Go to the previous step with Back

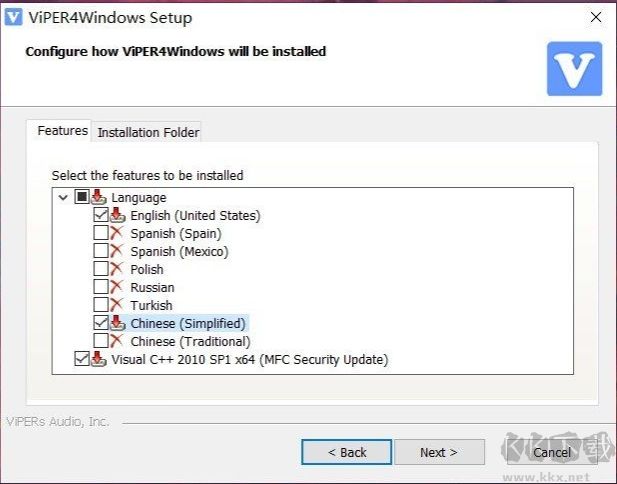(346, 452)
